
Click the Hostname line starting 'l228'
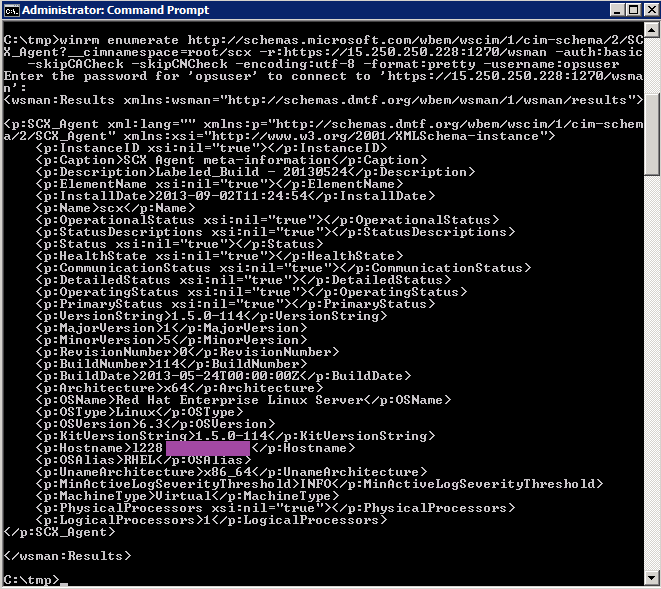click(195, 448)
